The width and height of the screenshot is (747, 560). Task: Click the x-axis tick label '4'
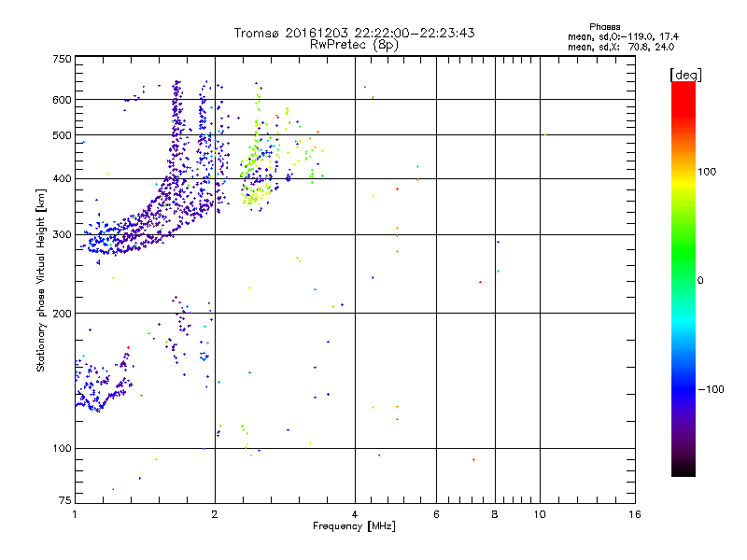355,514
